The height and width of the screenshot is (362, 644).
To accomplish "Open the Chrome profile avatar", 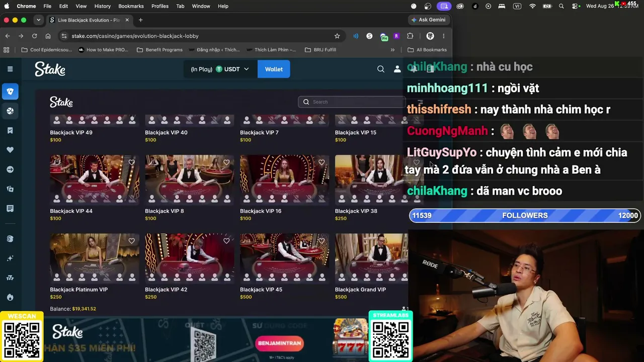I will (x=430, y=36).
